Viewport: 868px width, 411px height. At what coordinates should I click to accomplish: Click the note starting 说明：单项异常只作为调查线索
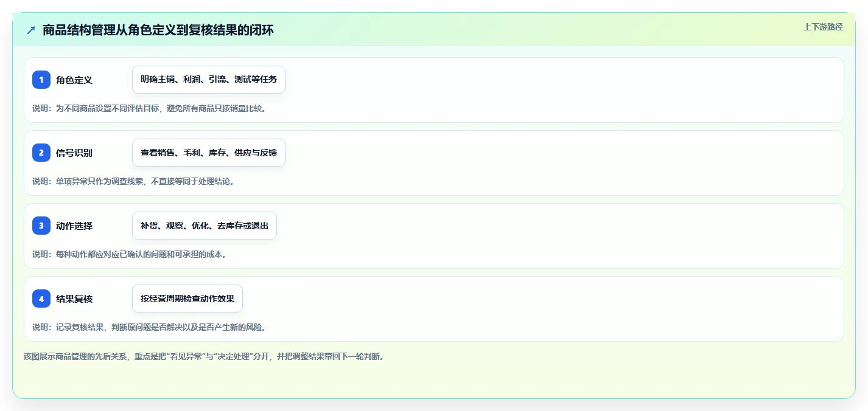coord(133,181)
